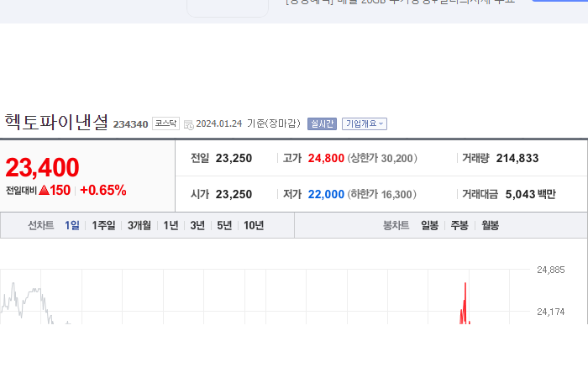Switch chart to 5년 range
The image size is (588, 378).
(224, 225)
